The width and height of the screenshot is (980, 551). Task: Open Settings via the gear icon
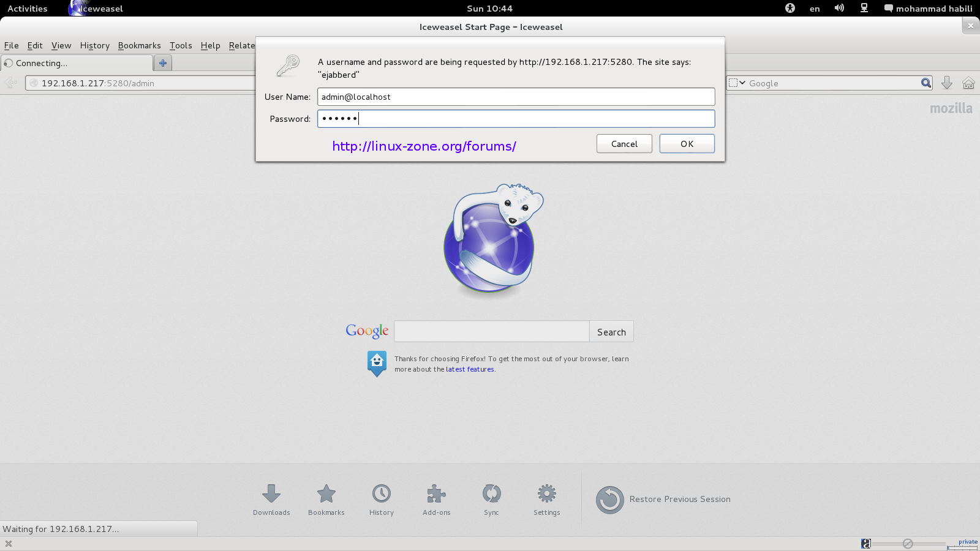pyautogui.click(x=546, y=493)
